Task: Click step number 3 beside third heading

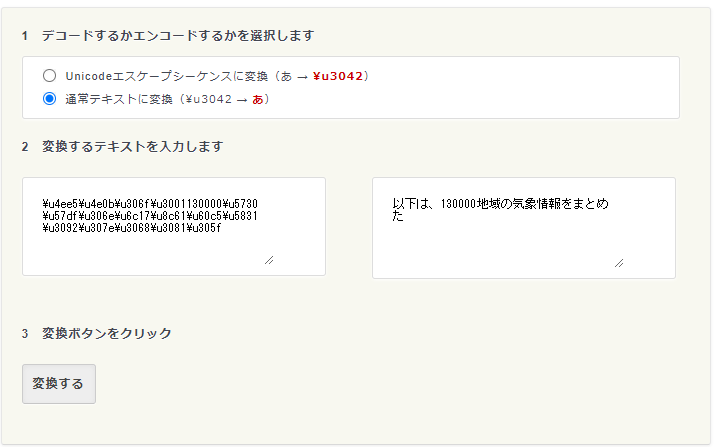Action: pyautogui.click(x=25, y=333)
